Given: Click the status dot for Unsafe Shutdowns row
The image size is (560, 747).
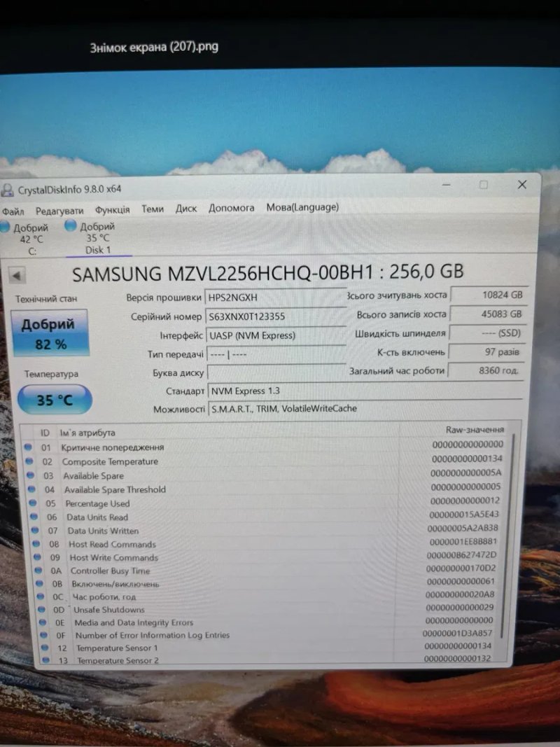Looking at the screenshot, I should pyautogui.click(x=41, y=609).
